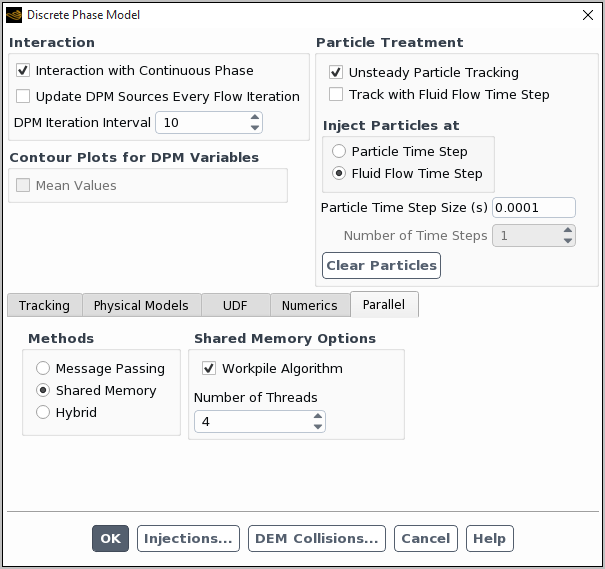This screenshot has width=605, height=569.
Task: Increase DPM Iteration Interval with up arrow
Action: [x=255, y=117]
